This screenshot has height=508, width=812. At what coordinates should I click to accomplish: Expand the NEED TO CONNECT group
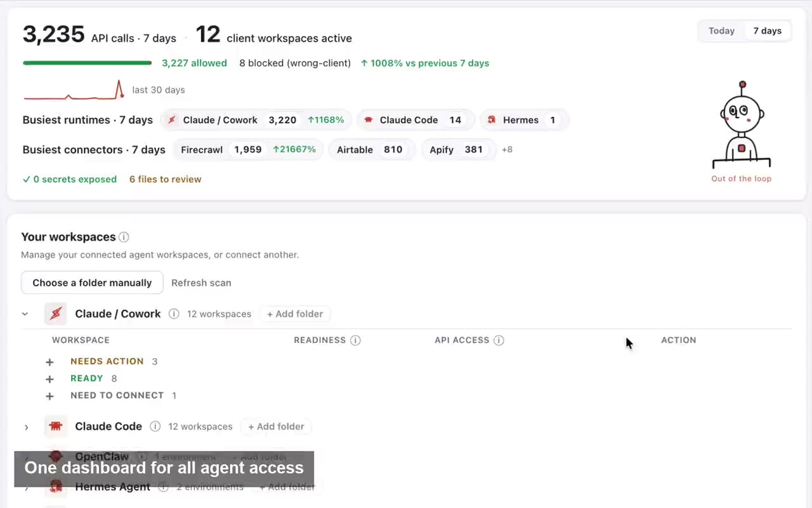(49, 396)
